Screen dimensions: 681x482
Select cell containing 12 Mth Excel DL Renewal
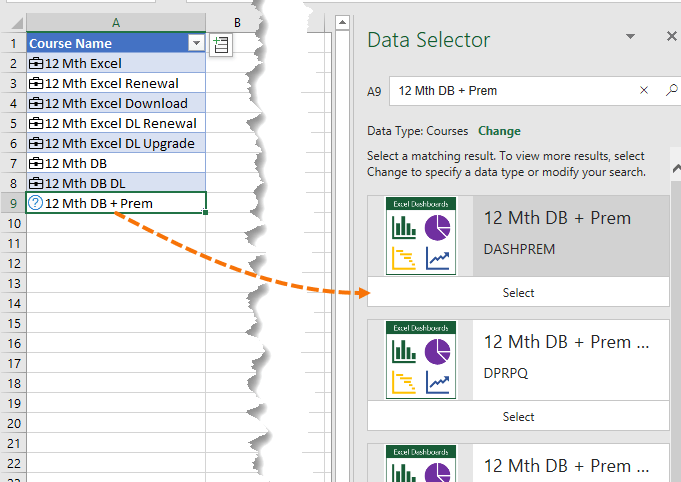116,123
